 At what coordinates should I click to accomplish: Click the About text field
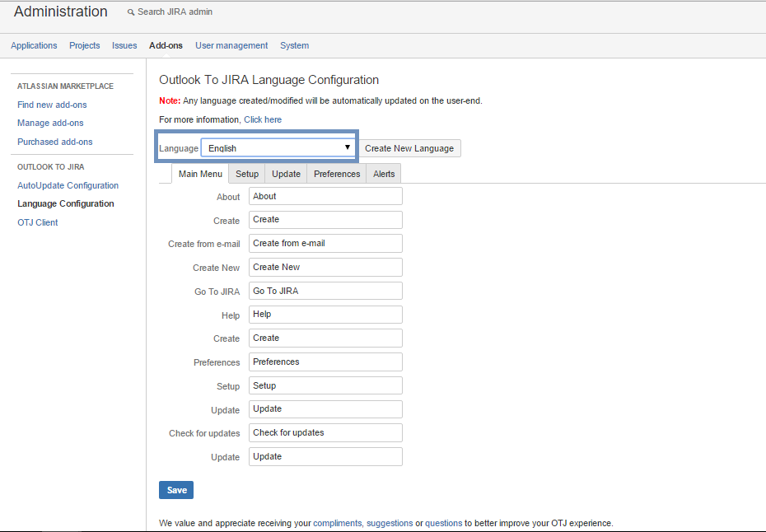pos(326,196)
